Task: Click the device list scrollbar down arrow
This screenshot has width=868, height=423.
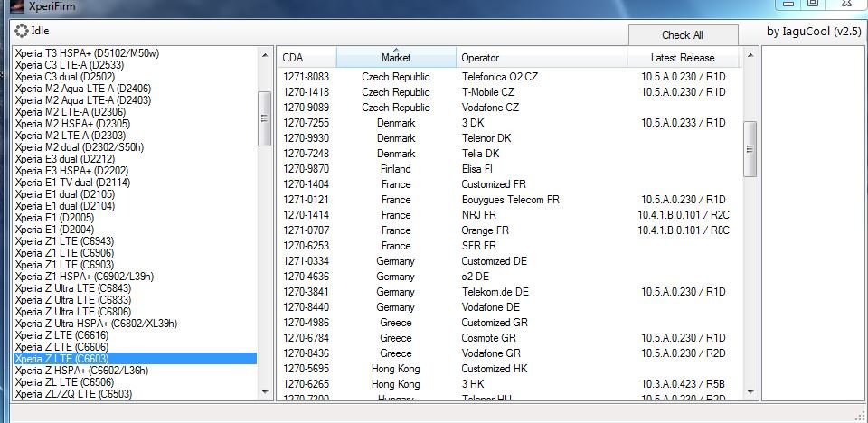Action: (265, 392)
